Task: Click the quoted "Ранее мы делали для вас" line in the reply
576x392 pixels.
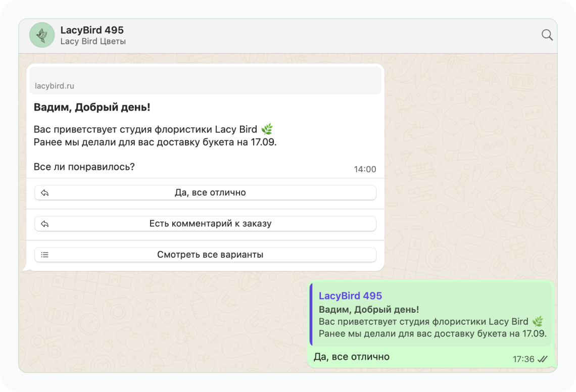Action: coord(433,333)
